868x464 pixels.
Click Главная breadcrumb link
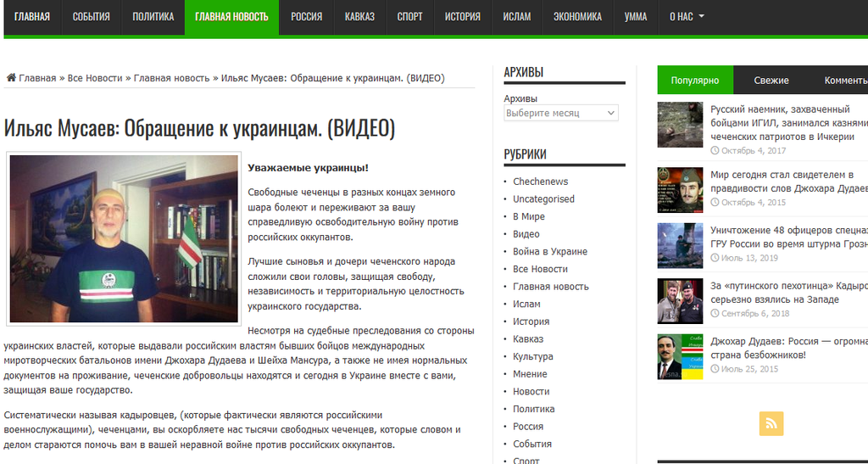(37, 78)
